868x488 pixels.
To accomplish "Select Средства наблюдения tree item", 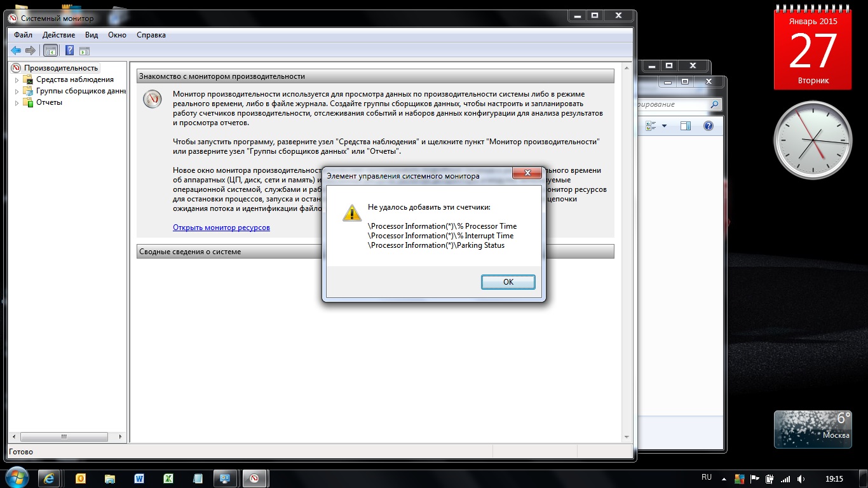I will point(75,79).
